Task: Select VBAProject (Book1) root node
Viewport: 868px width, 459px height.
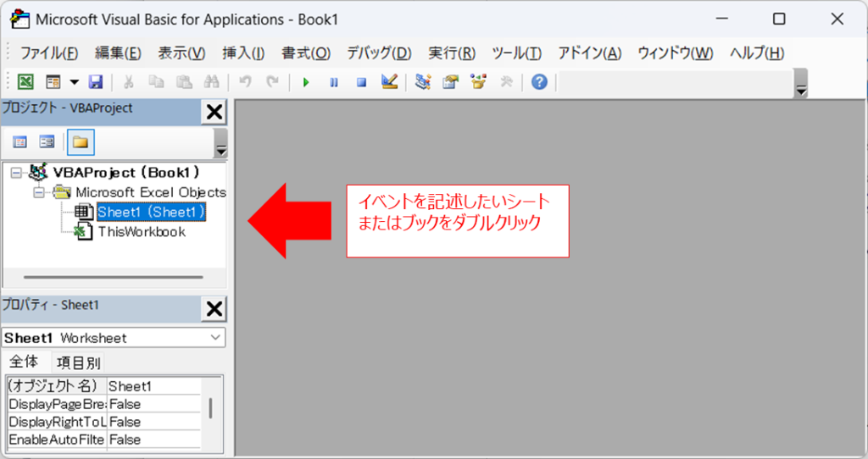Action: 125,173
